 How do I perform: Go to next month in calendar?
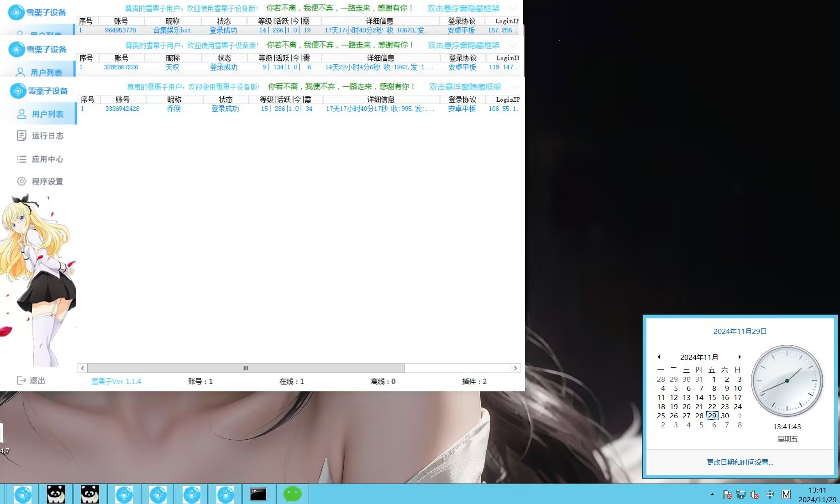coord(740,357)
